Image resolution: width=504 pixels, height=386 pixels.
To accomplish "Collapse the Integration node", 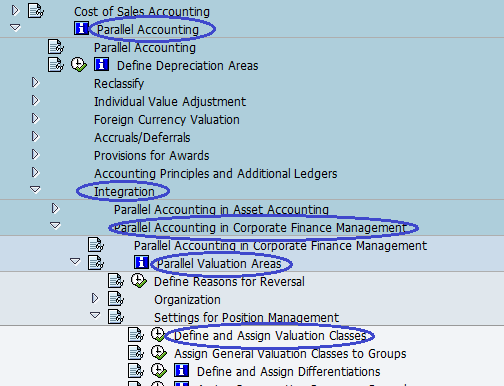I will click(35, 189).
